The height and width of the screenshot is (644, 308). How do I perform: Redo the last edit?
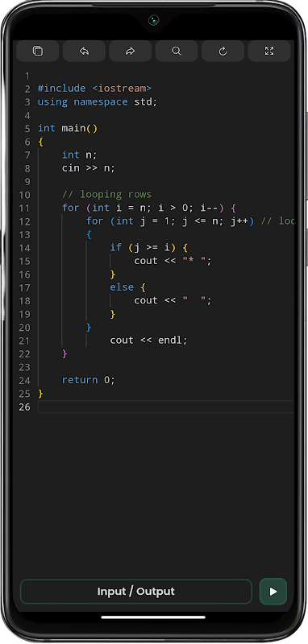131,51
